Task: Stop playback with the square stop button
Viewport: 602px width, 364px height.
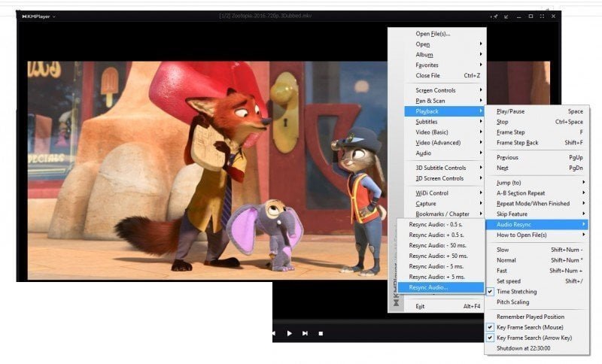Action: click(x=321, y=334)
